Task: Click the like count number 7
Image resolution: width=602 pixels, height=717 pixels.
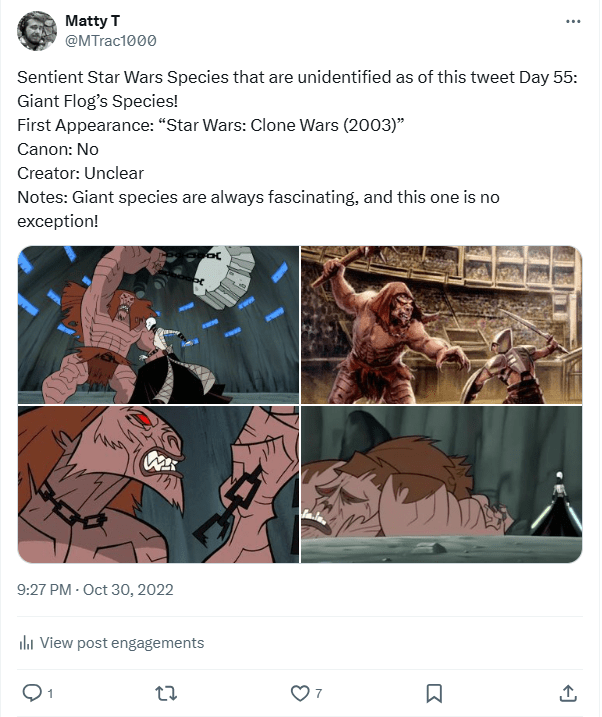Action: point(318,693)
